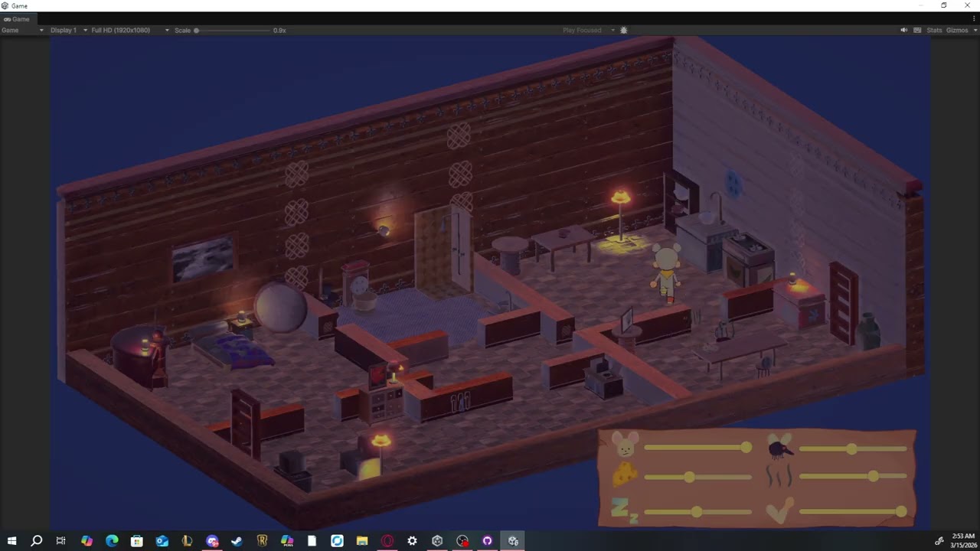Click the active Unity editor taskbar icon
980x551 pixels.
pos(513,541)
